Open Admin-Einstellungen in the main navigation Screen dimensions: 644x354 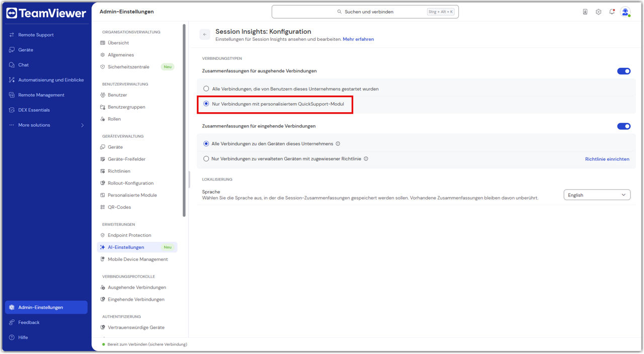click(x=46, y=307)
